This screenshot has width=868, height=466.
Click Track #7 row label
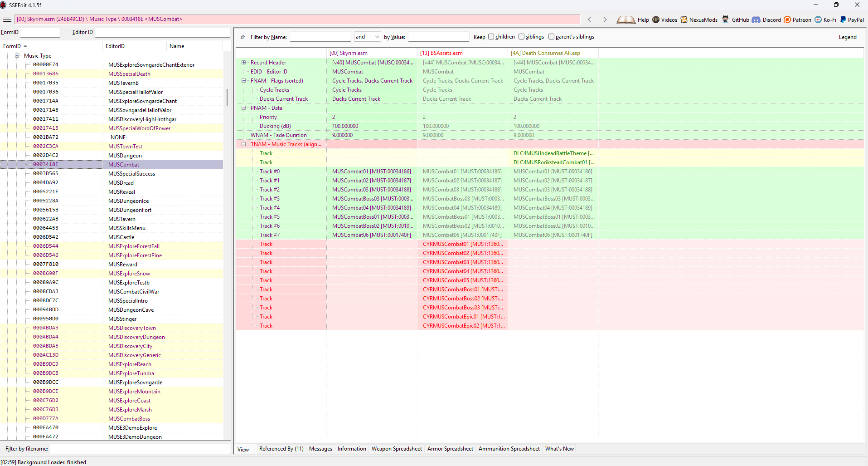tap(269, 235)
